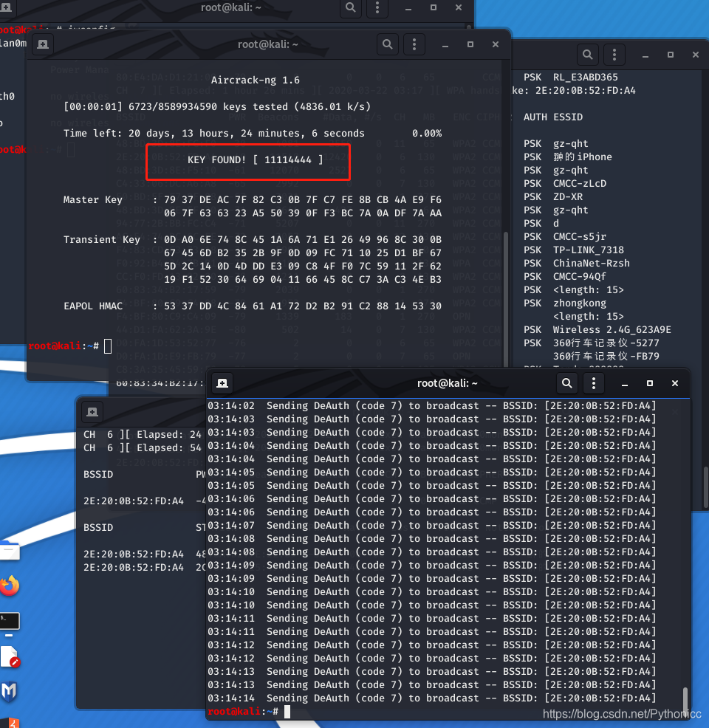The width and height of the screenshot is (709, 728).
Task: Click the '6723/8589934590 keys tested' line
Action: (x=217, y=107)
